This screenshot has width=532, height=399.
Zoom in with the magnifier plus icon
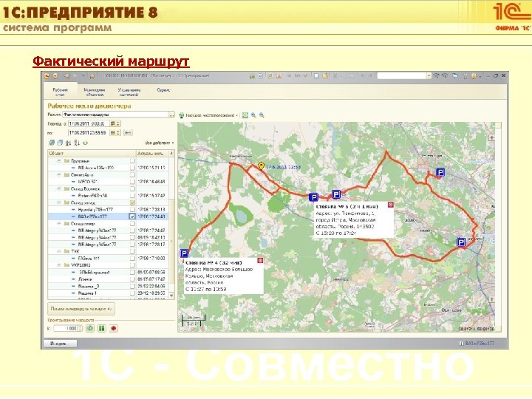coord(253,115)
